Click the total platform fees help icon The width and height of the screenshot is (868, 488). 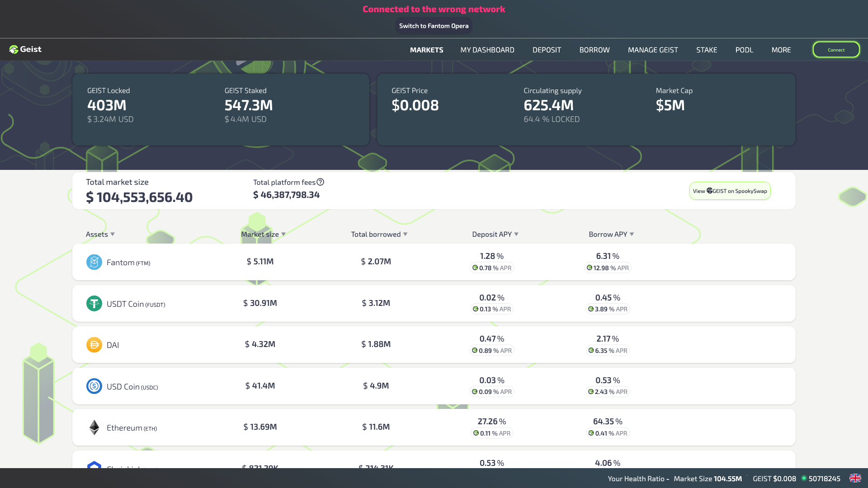click(320, 182)
